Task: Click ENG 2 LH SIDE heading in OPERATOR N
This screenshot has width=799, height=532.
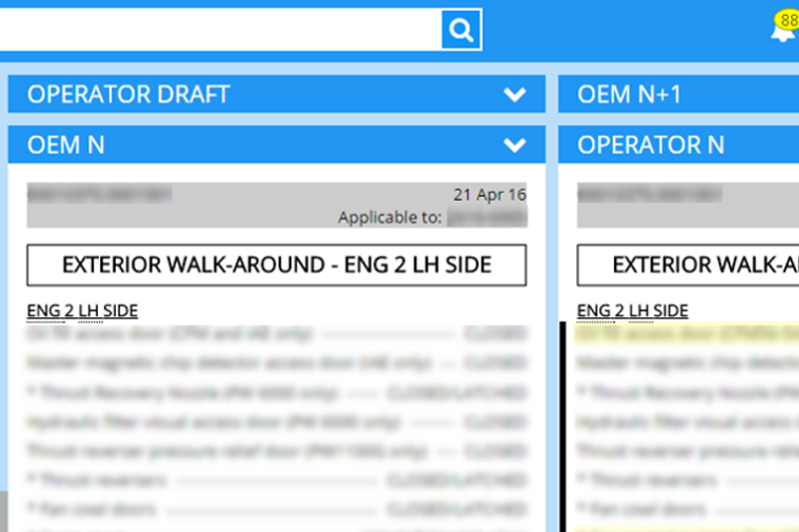Action: (632, 310)
